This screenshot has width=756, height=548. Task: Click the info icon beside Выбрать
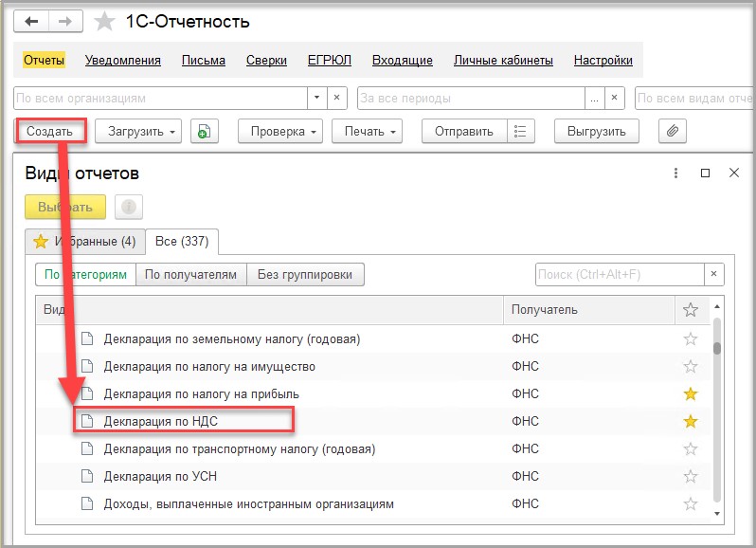click(x=128, y=207)
